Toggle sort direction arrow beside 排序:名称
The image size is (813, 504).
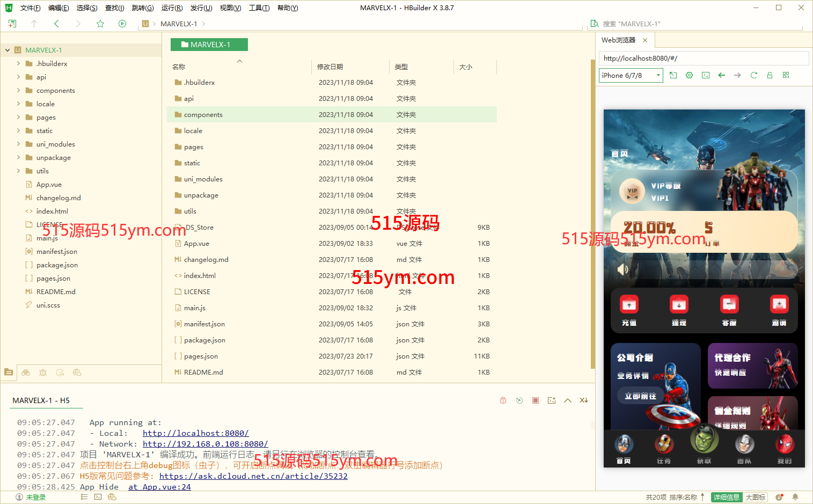(702, 497)
